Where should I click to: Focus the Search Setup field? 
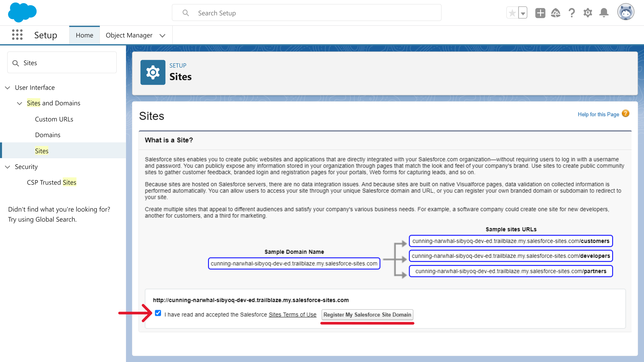(x=307, y=13)
